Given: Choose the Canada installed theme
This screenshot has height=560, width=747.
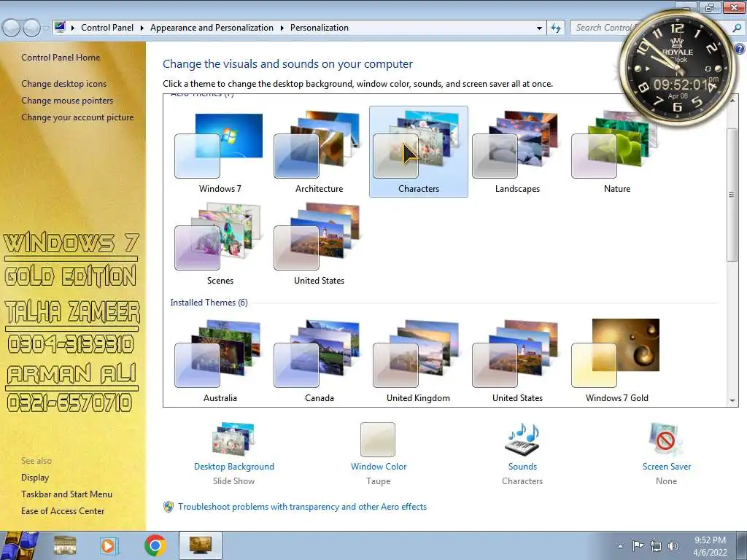Looking at the screenshot, I should 319,360.
